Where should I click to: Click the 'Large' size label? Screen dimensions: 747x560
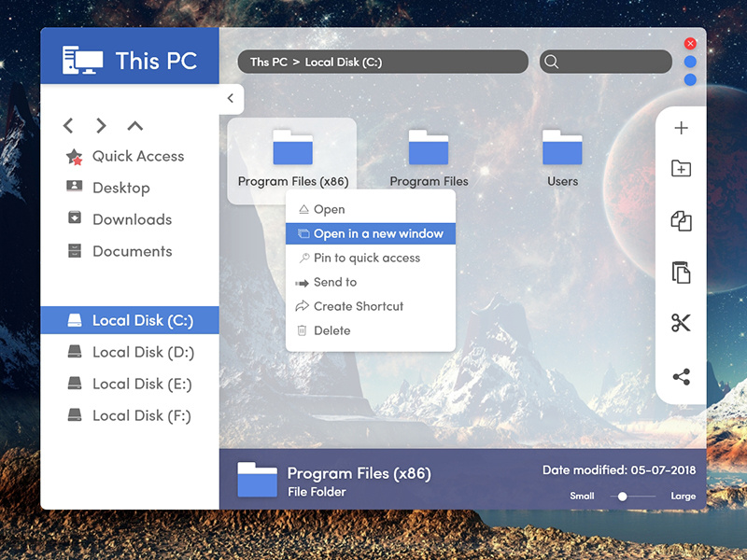684,497
